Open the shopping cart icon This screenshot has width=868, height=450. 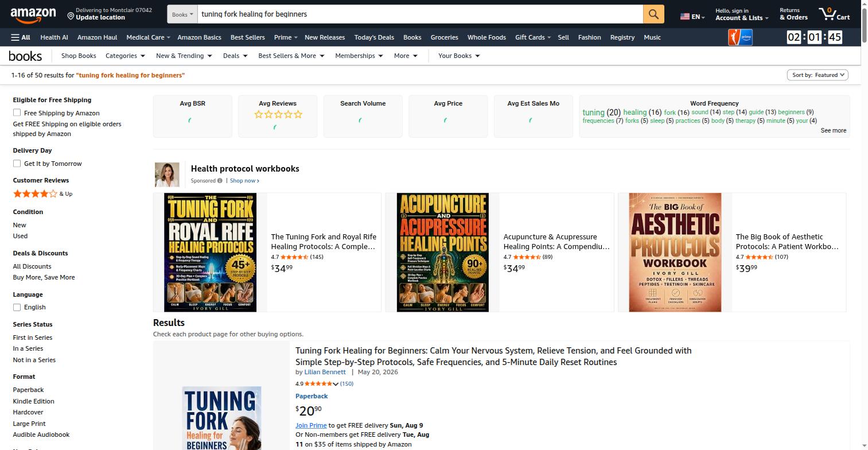834,14
